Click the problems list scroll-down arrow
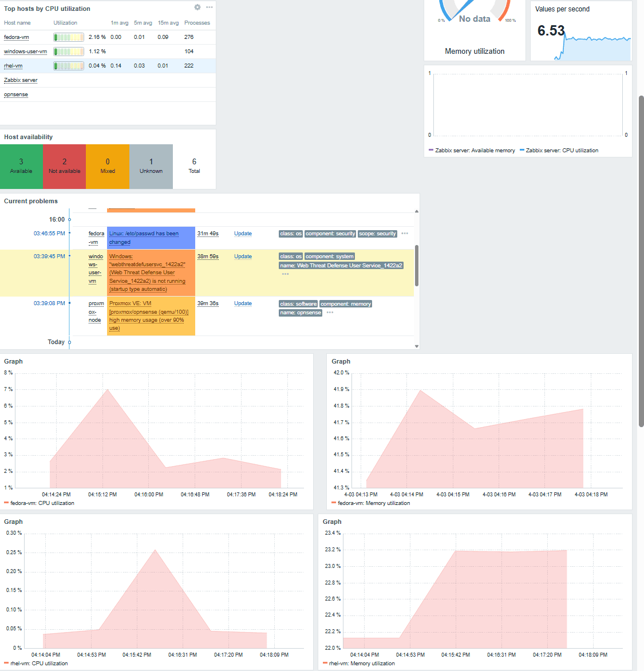The width and height of the screenshot is (644, 671). pos(417,346)
